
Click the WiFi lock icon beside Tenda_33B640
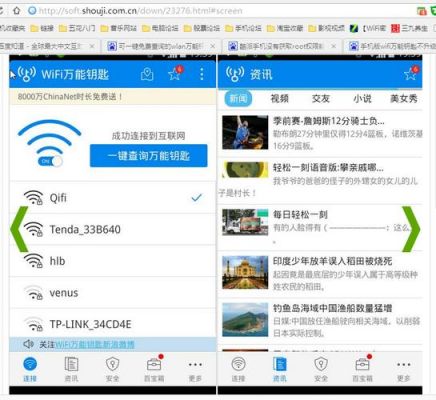point(34,229)
